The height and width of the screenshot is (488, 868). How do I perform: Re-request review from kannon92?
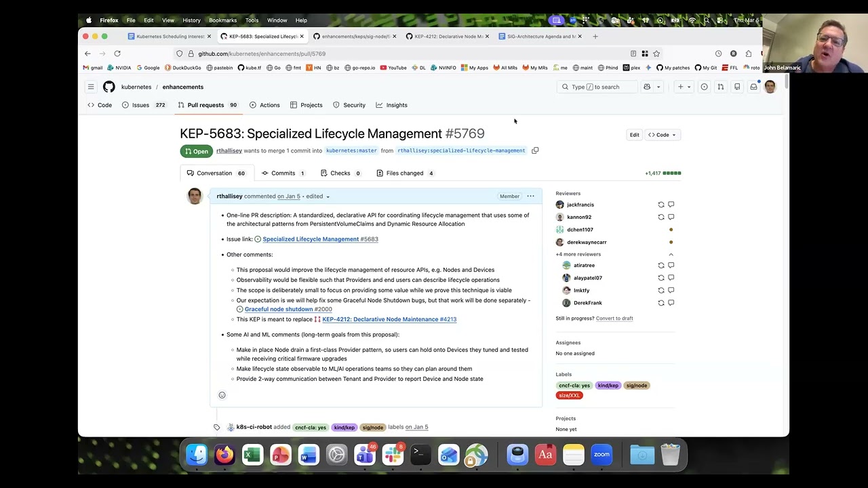[661, 217]
